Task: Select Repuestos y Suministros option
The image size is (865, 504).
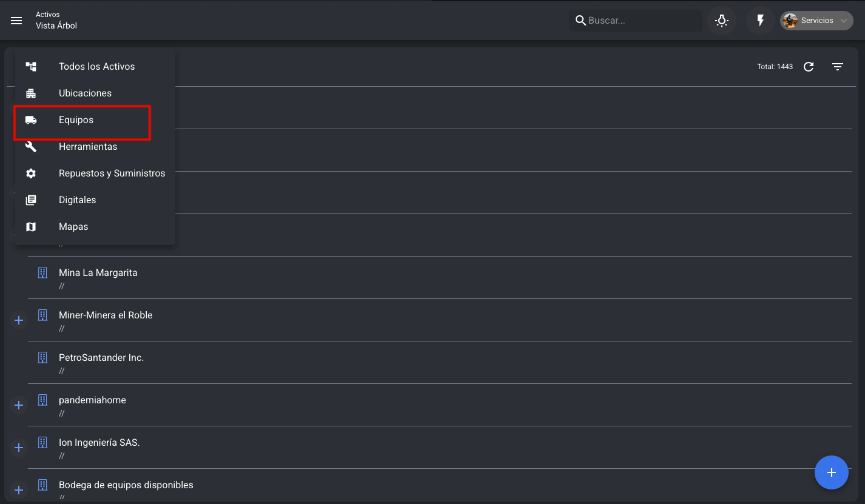Action: pyautogui.click(x=112, y=173)
